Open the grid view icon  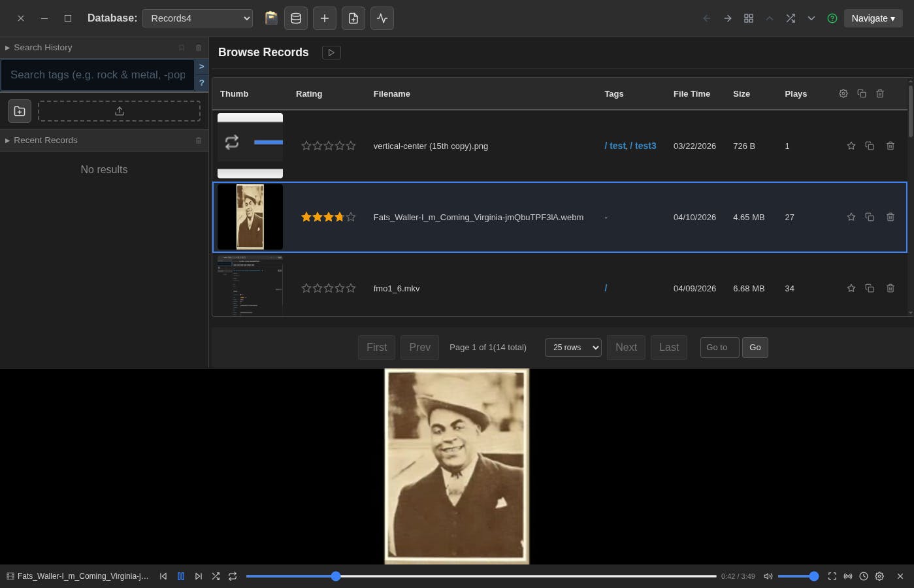(749, 18)
